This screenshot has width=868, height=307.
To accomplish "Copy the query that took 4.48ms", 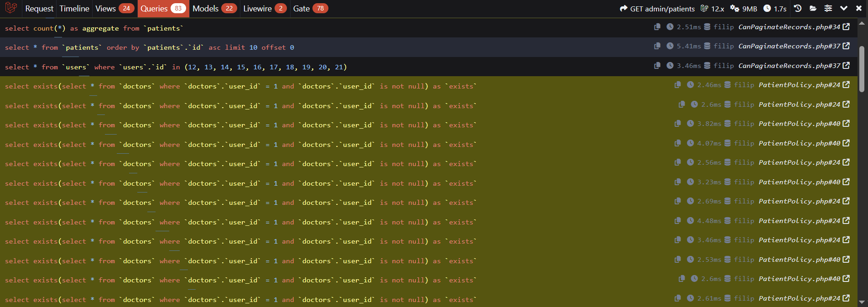I will (678, 221).
